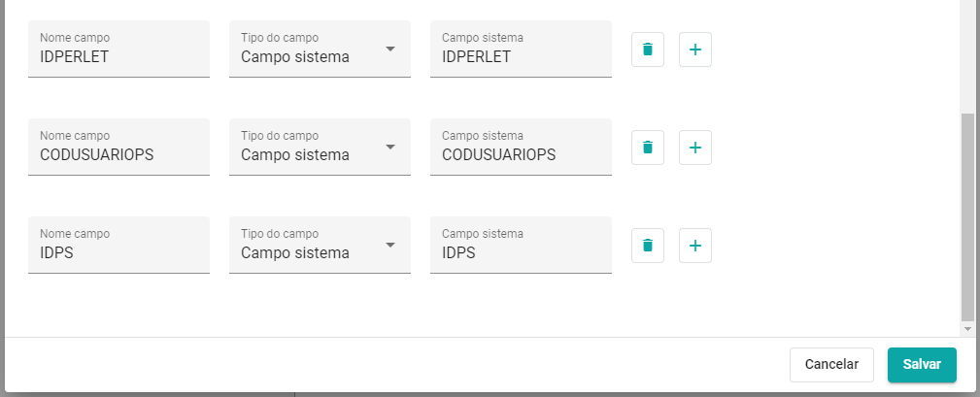The image size is (980, 397).
Task: Edit Campo sistema field containing IDPERLET
Action: pos(521,49)
